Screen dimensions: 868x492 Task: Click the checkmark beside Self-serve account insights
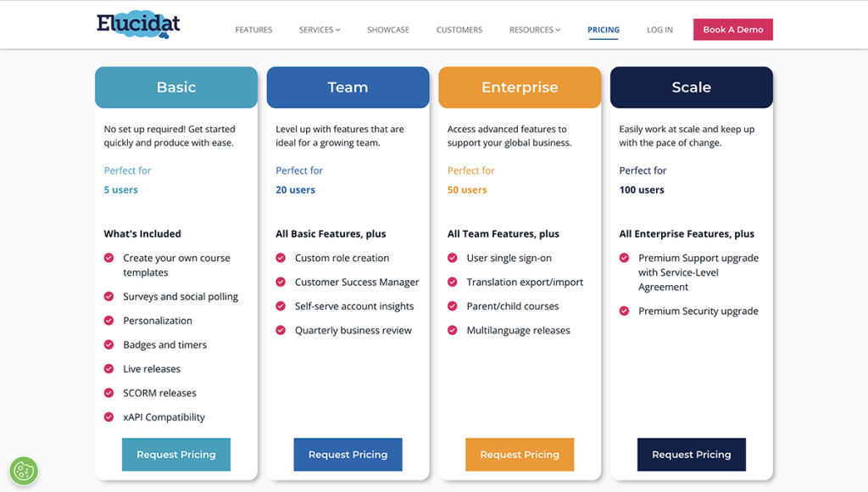[x=281, y=306]
